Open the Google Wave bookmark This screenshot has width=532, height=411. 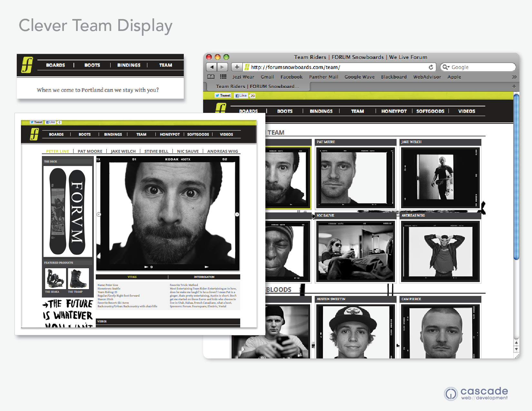pos(360,77)
